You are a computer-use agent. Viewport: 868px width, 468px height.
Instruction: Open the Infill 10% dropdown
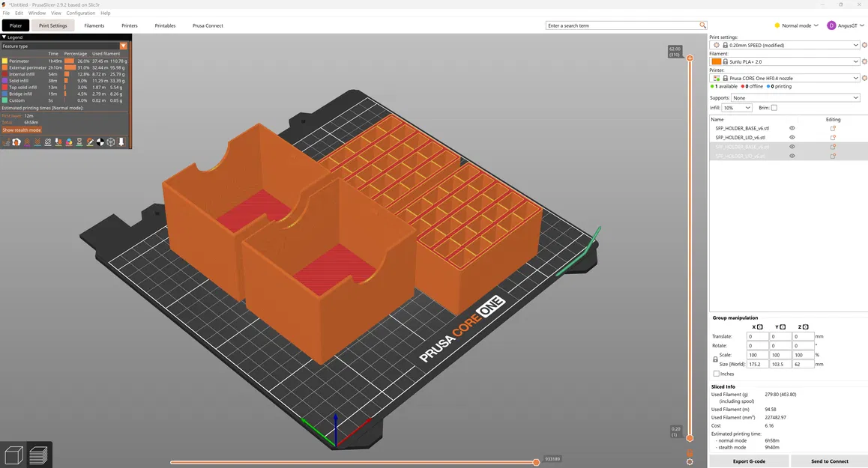(x=737, y=108)
